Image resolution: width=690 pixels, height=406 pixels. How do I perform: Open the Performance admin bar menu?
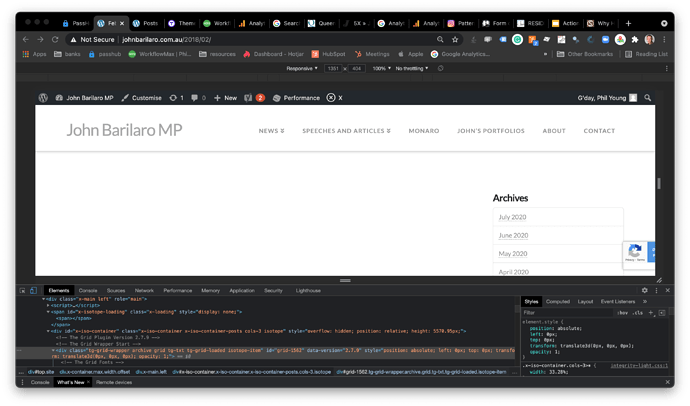coord(296,98)
